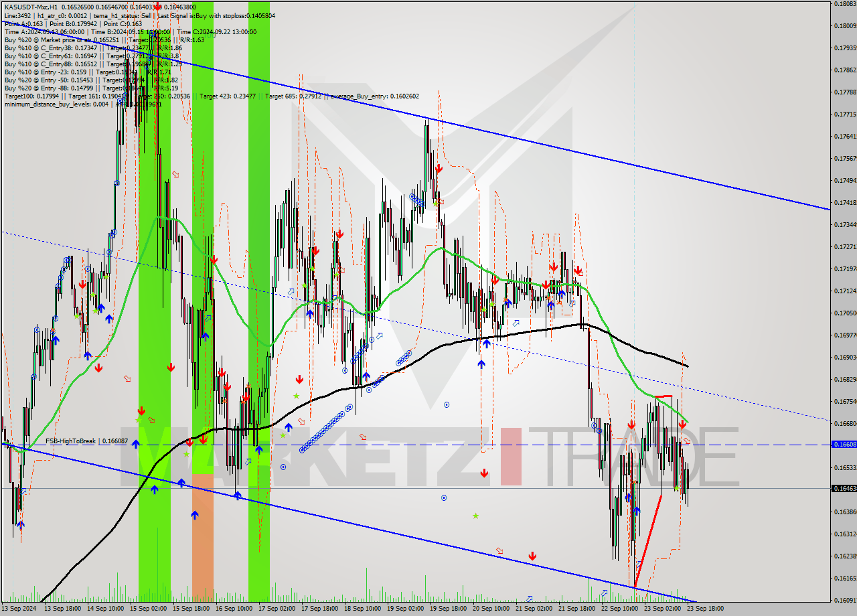Click the FSB-HighToBreak 0.16087 label

[86, 441]
